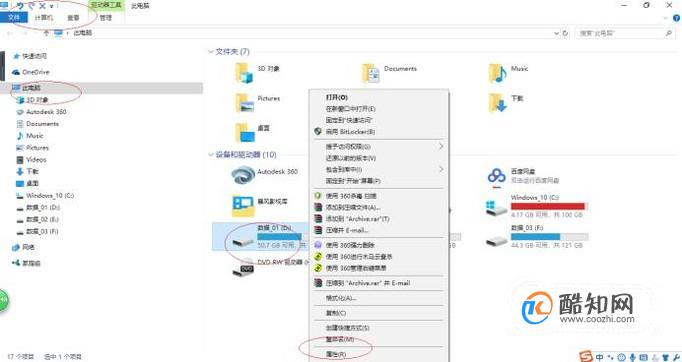
Task: Click the blue F: drive usage bar
Action: click(549, 237)
